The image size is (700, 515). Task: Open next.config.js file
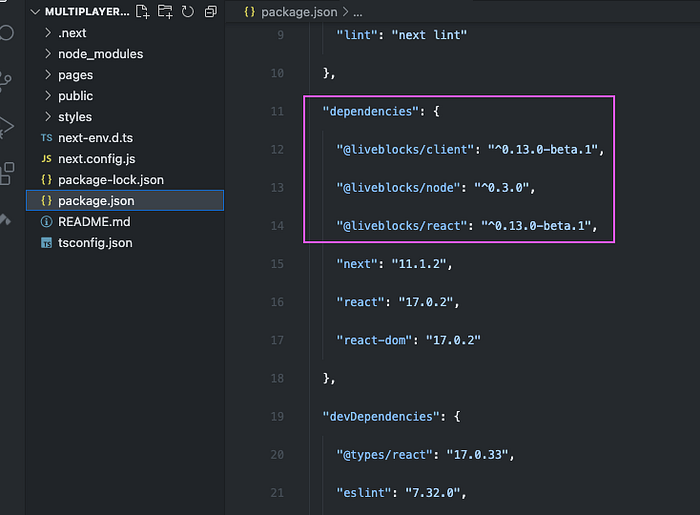(96, 159)
